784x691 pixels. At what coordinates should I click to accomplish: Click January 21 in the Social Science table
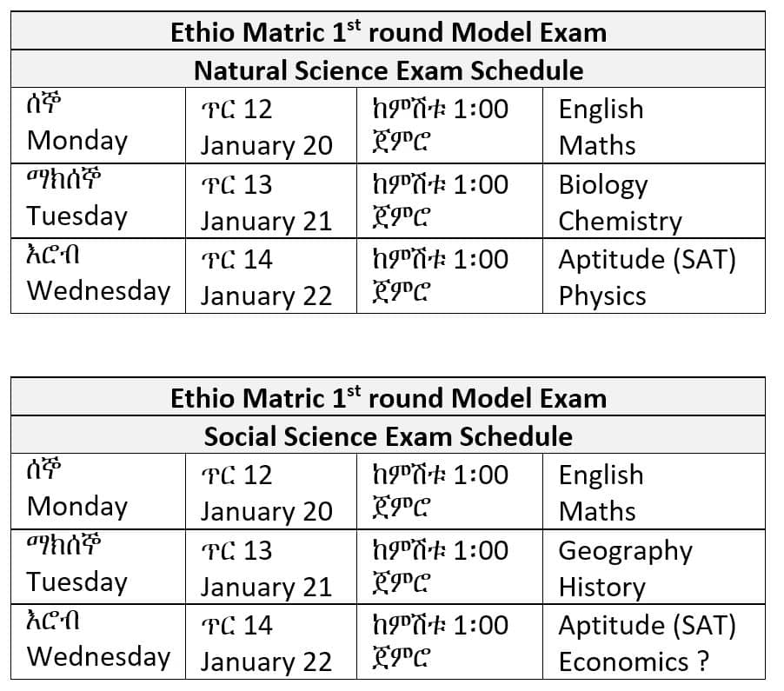tap(266, 587)
